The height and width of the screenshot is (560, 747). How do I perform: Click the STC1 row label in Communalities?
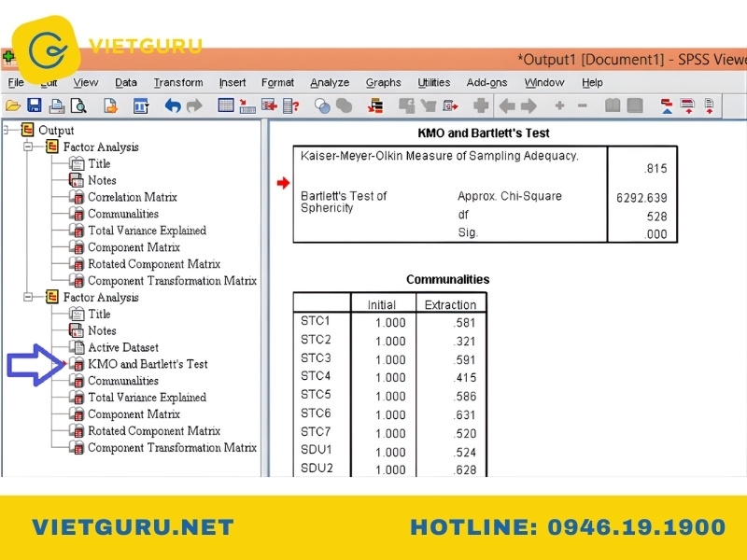click(x=315, y=321)
